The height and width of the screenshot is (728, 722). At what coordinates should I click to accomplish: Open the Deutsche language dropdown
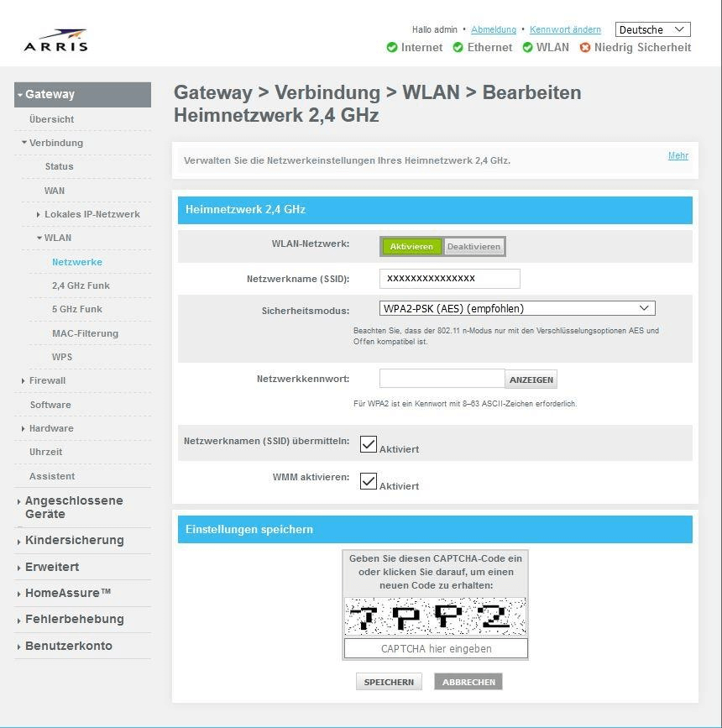(x=652, y=29)
